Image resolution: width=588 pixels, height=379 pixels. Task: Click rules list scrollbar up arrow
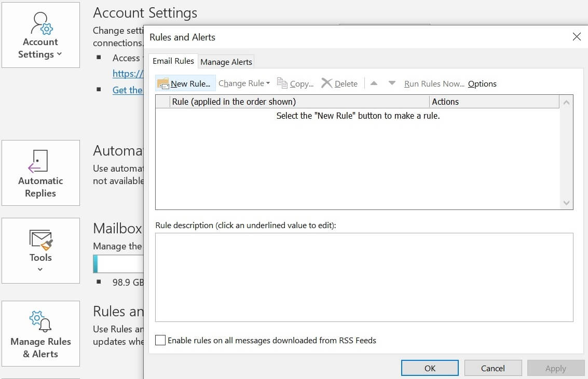click(566, 102)
